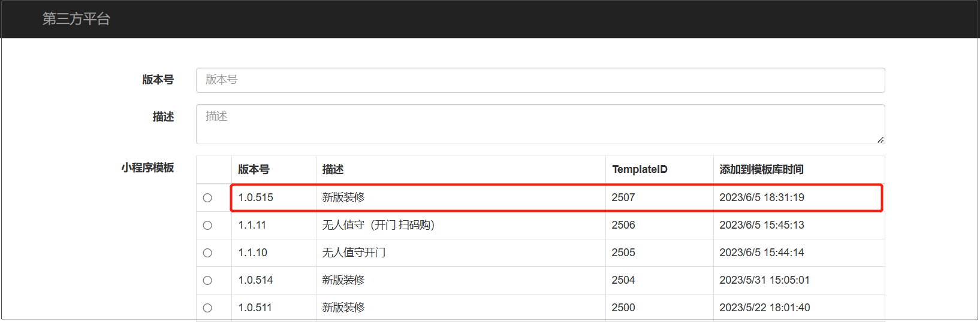
Task: Select radio button for version 1.0.515
Action: click(x=207, y=198)
